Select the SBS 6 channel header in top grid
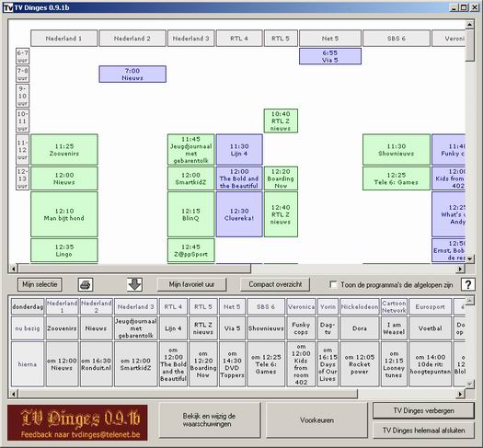The image size is (483, 448). [397, 39]
